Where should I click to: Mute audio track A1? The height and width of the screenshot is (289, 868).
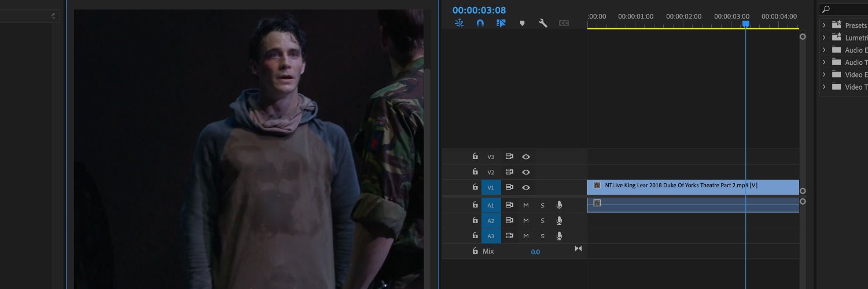526,205
